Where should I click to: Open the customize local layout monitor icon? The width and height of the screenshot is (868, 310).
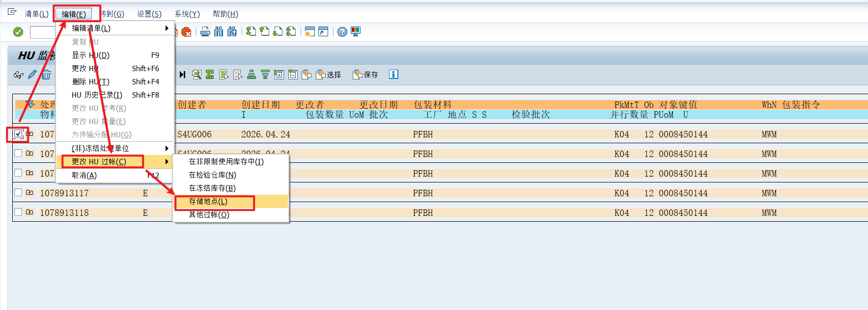pos(356,32)
